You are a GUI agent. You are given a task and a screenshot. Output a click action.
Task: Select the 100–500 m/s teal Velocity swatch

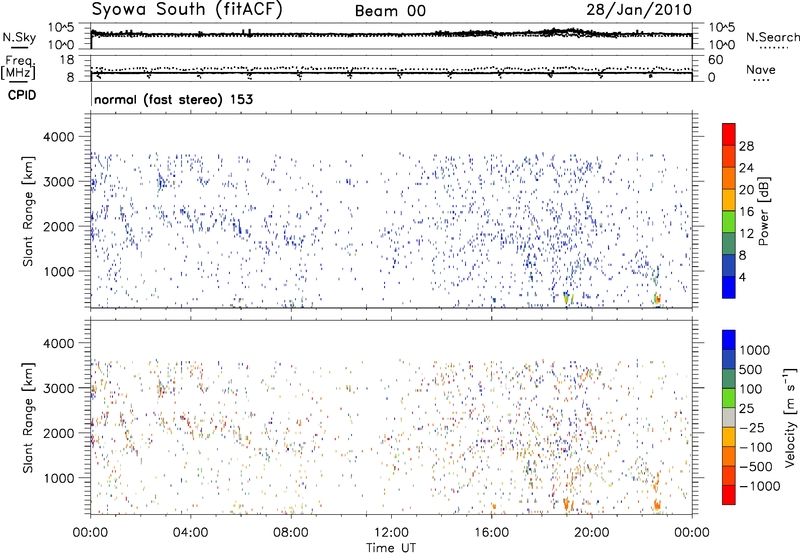point(729,379)
